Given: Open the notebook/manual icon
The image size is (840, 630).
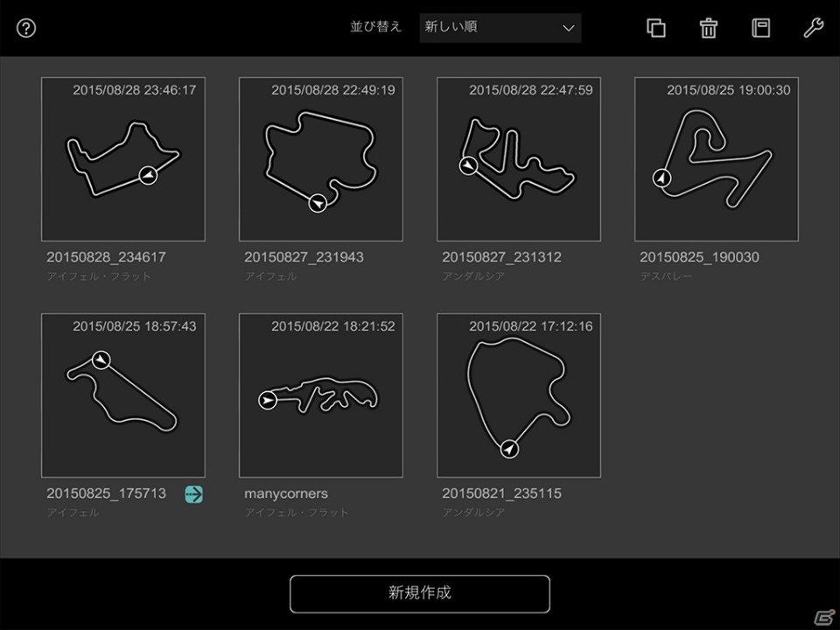Looking at the screenshot, I should pyautogui.click(x=760, y=28).
